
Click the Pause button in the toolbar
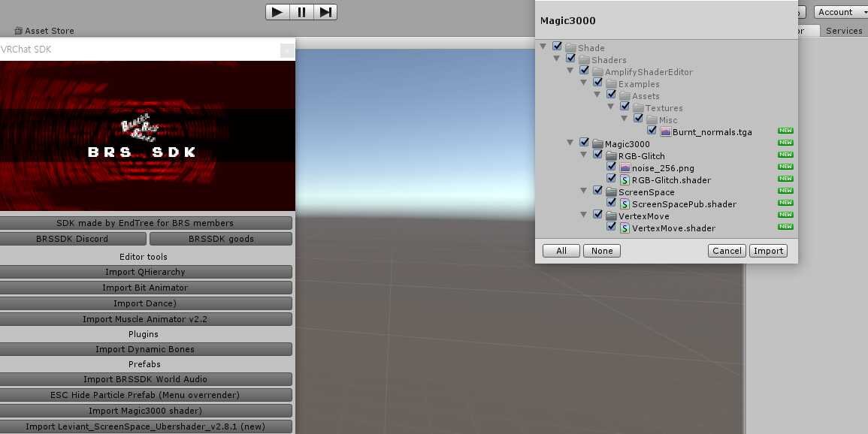coord(301,12)
